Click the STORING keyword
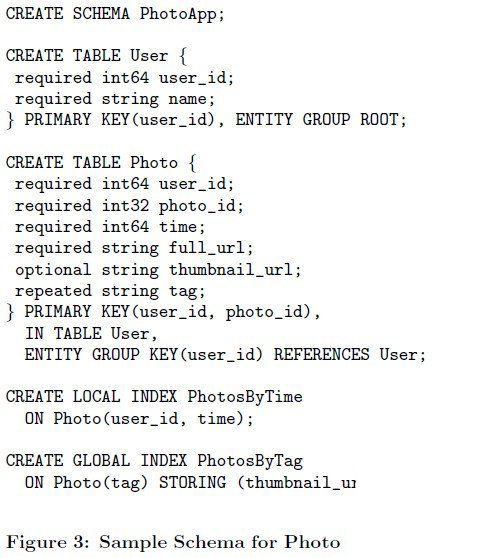Image resolution: width=497 pixels, height=558 pixels. [192, 483]
